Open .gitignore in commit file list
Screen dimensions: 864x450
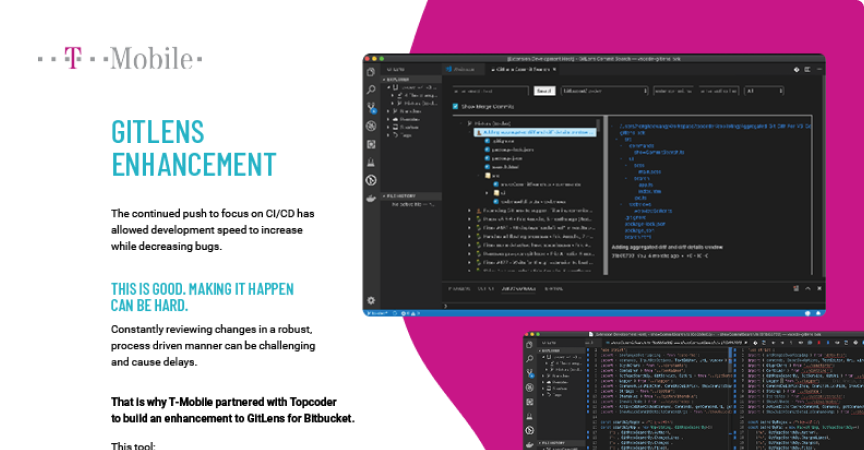click(499, 141)
